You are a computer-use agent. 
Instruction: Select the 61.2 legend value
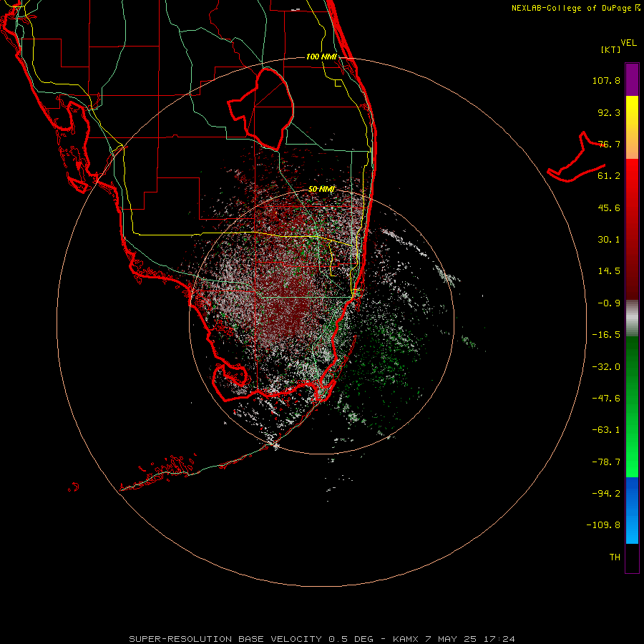tap(609, 176)
